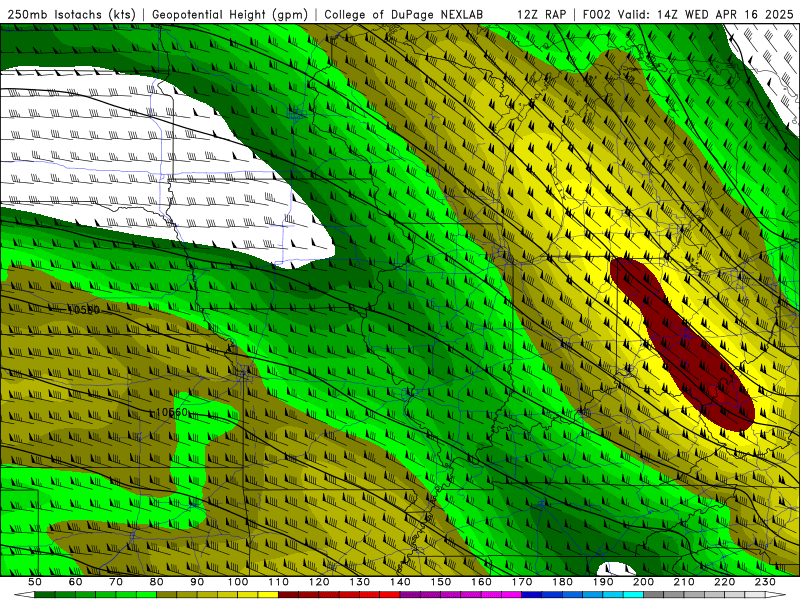Viewport: 800px width, 600px height.
Task: Select the gray 200-210 kt legend swatch
Action: [x=664, y=595]
